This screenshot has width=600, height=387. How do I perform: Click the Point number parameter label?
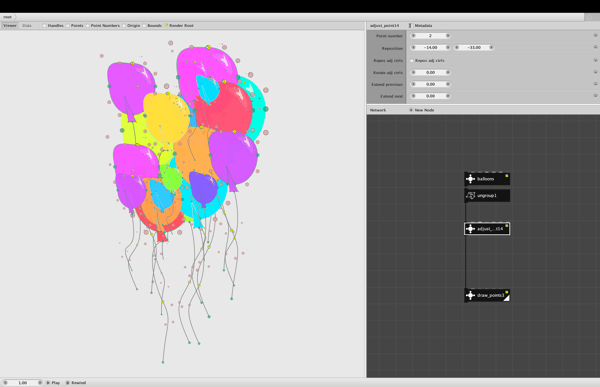pos(390,36)
